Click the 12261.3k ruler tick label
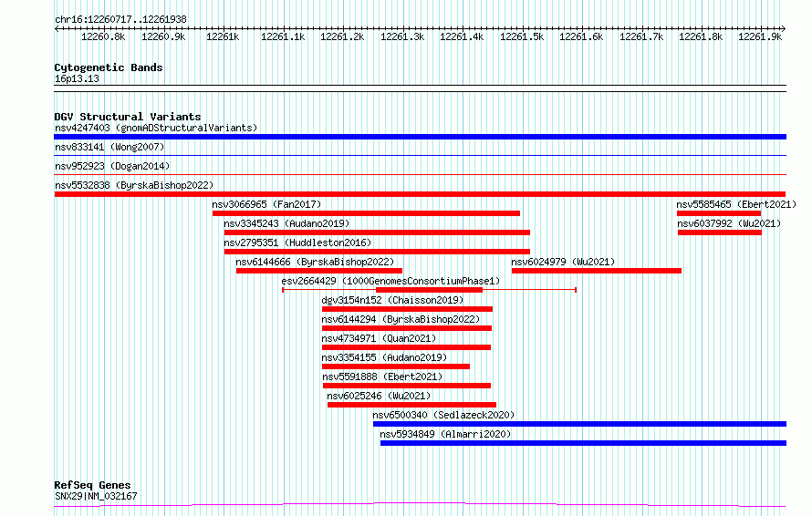This screenshot has height=516, width=812. click(402, 36)
